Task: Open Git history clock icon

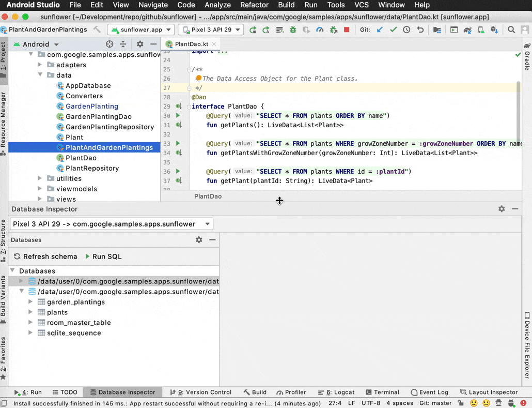Action: tap(406, 30)
